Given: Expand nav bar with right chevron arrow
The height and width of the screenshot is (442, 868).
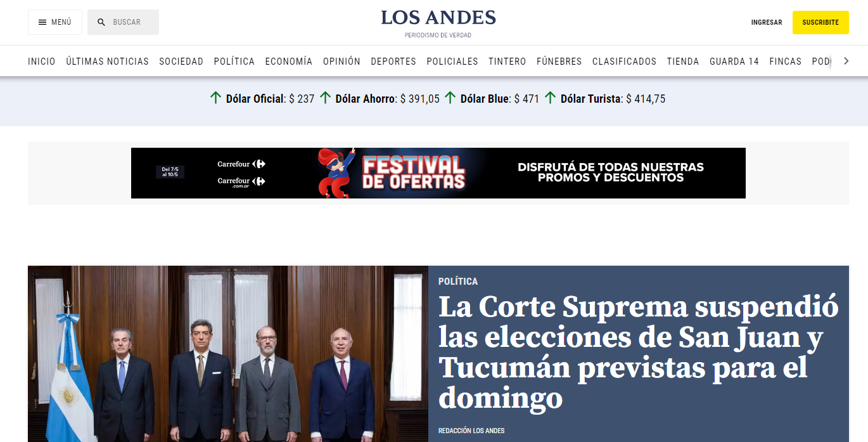Looking at the screenshot, I should tap(846, 61).
